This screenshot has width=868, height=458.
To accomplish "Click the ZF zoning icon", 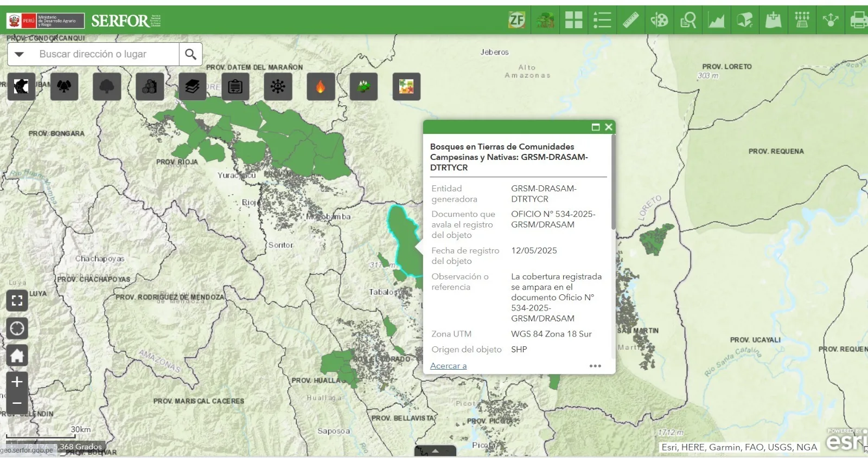I will [x=516, y=21].
